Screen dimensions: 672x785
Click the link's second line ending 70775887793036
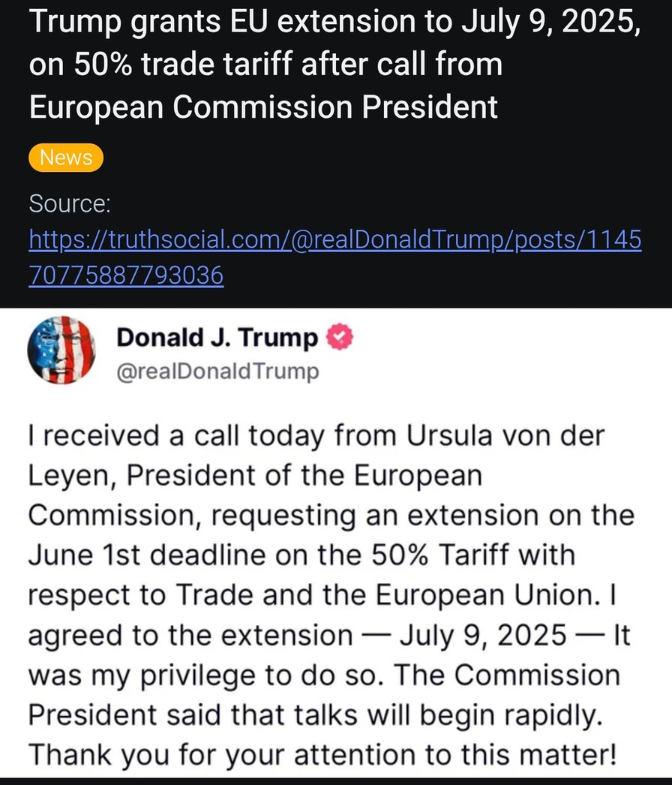(x=126, y=276)
